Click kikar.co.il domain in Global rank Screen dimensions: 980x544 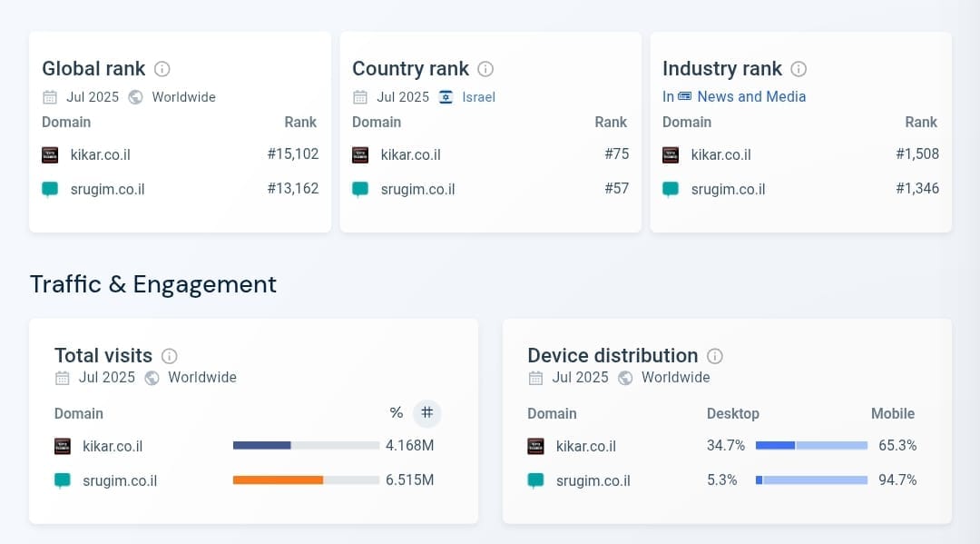[101, 155]
